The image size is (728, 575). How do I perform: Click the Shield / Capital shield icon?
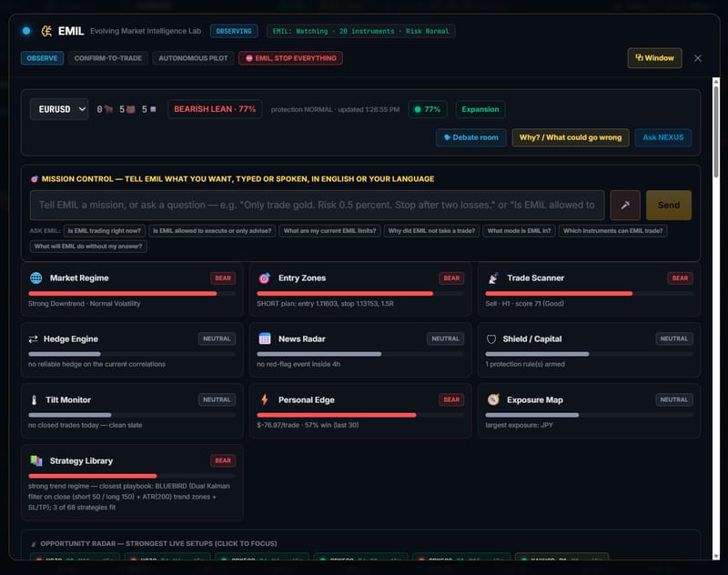(491, 339)
